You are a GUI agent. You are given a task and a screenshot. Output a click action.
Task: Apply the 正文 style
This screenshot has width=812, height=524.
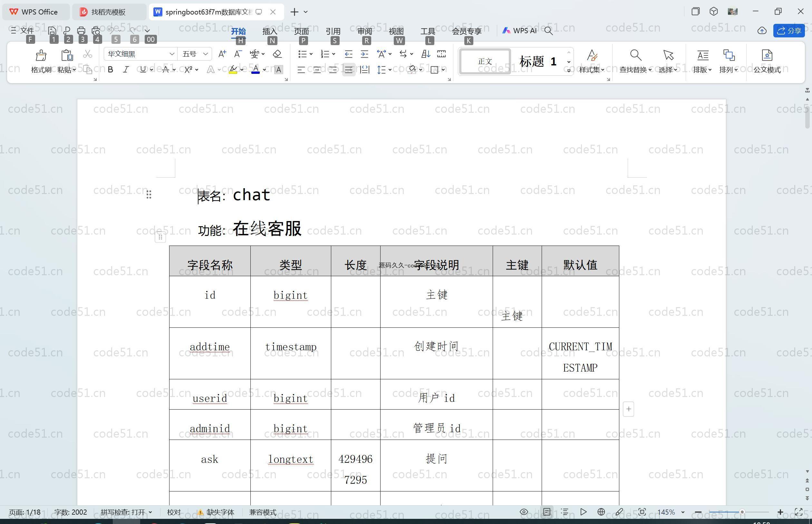coord(485,61)
